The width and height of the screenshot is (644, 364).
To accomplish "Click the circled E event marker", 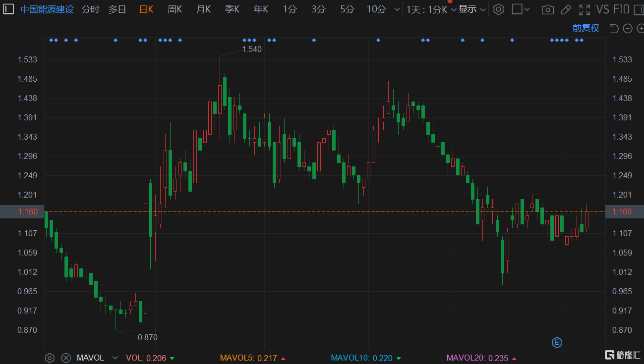I will [557, 342].
